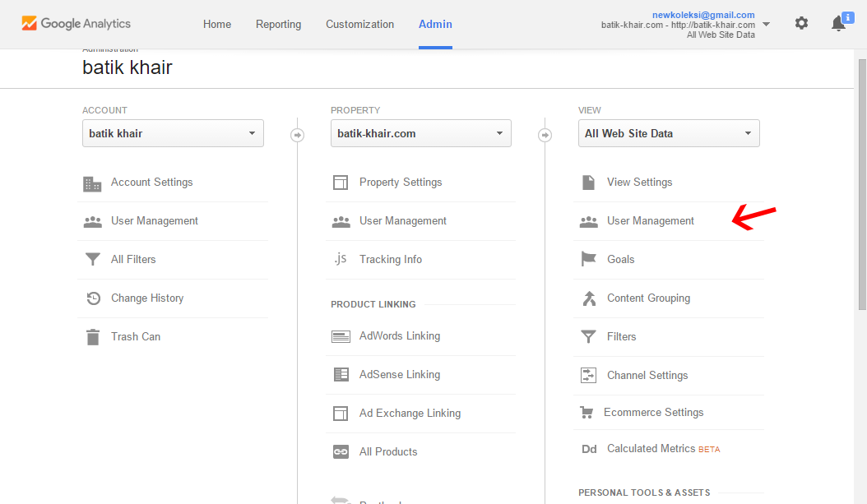Screen dimensions: 867x504
Task: Click the Property Settings layout icon
Action: click(341, 183)
